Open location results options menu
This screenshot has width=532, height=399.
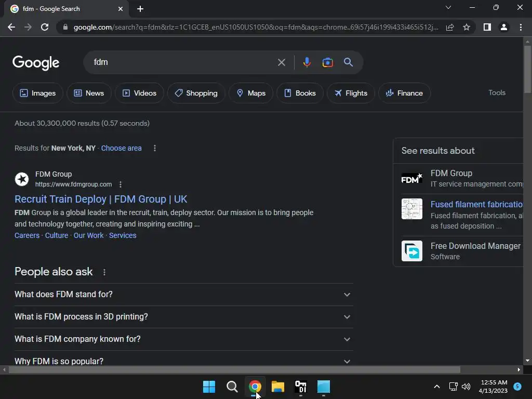[x=155, y=148]
